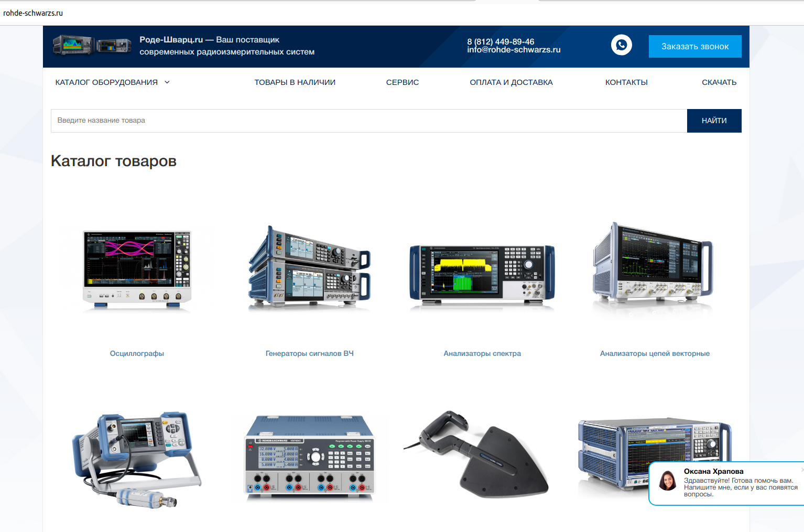Click the НАЙТИ search button
Image resolution: width=804 pixels, height=532 pixels.
point(714,121)
